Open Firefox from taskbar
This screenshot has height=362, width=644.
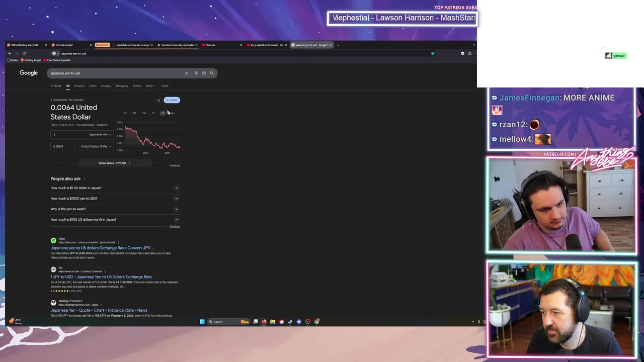point(264,322)
